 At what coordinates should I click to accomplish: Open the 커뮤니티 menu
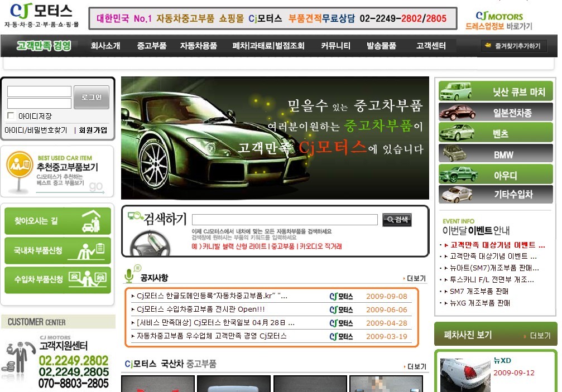335,46
